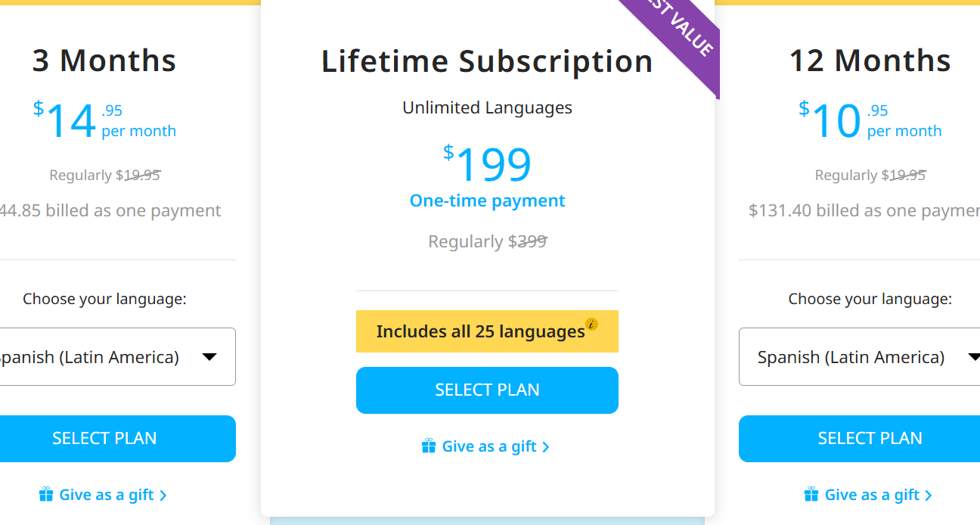
Task: Click chevron after Lifetime "Give as a gift"
Action: point(546,447)
